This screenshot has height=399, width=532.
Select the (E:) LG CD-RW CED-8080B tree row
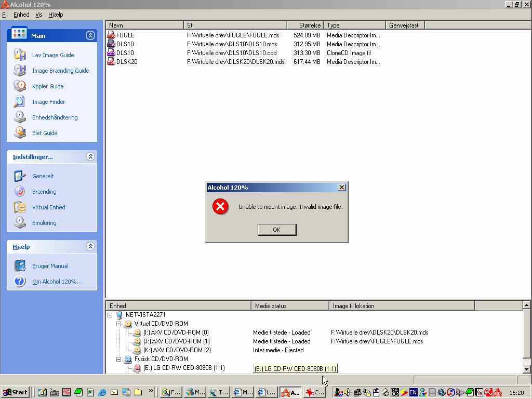[x=184, y=368]
